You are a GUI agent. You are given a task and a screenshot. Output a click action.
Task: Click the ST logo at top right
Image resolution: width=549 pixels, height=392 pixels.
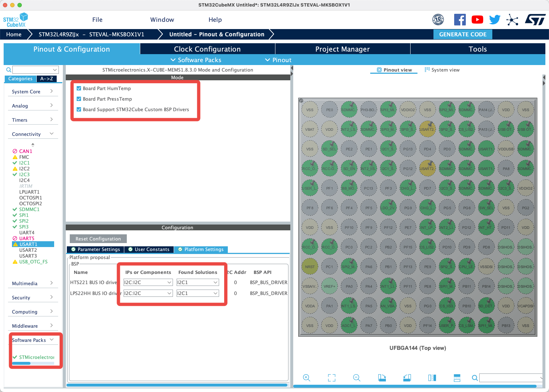click(535, 20)
